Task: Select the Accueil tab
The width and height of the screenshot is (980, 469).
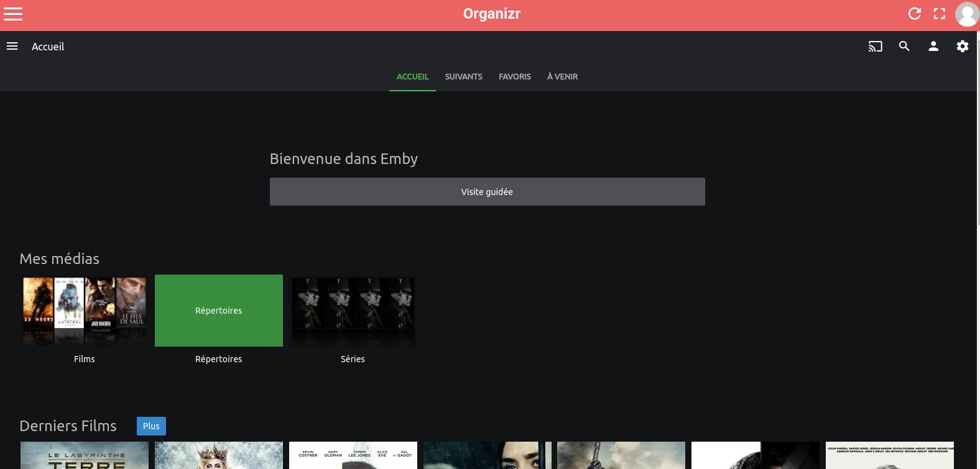Action: tap(413, 76)
